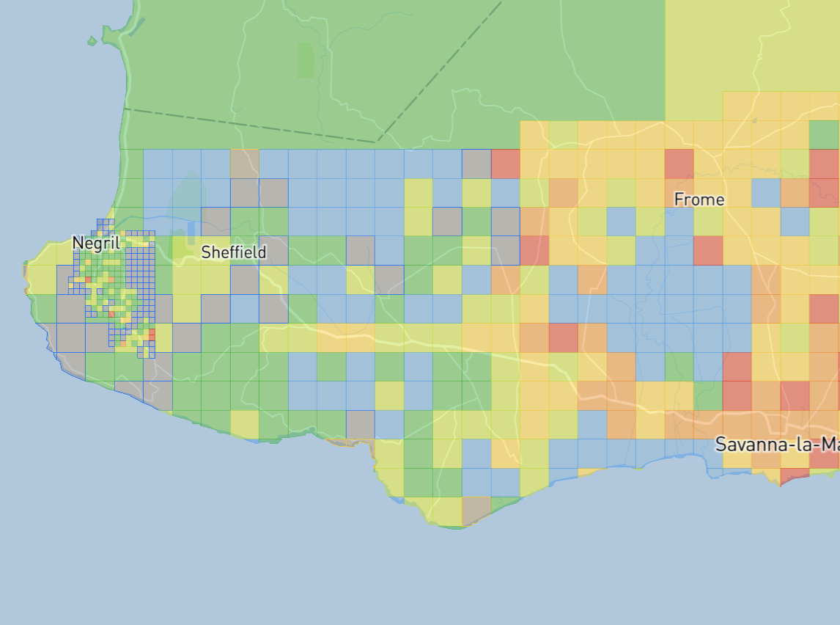Select the Sheffield place label
This screenshot has width=840, height=625.
tap(234, 252)
